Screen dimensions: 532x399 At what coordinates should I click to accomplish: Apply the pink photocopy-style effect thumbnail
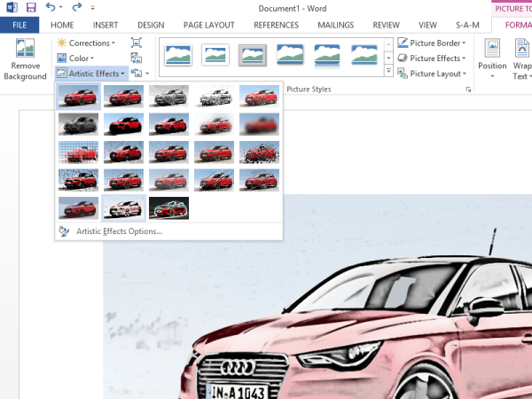click(x=123, y=208)
